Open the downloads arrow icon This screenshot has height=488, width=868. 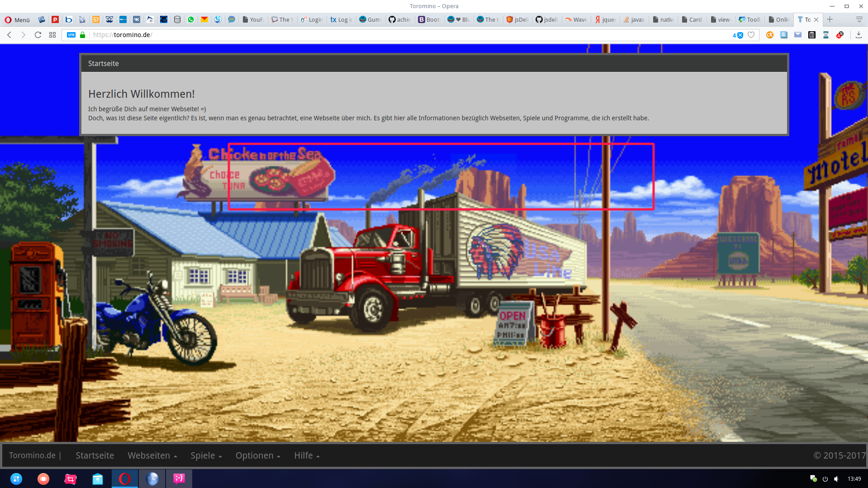pyautogui.click(x=859, y=35)
